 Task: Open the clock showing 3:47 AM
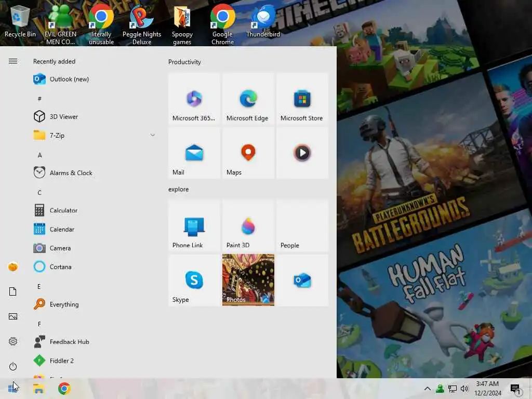pyautogui.click(x=487, y=389)
